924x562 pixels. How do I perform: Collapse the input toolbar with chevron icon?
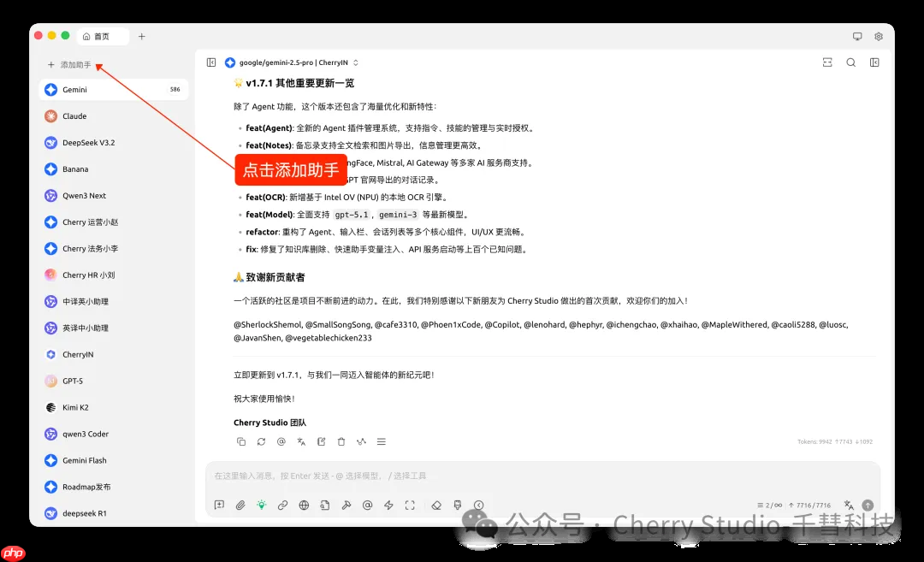pyautogui.click(x=479, y=505)
